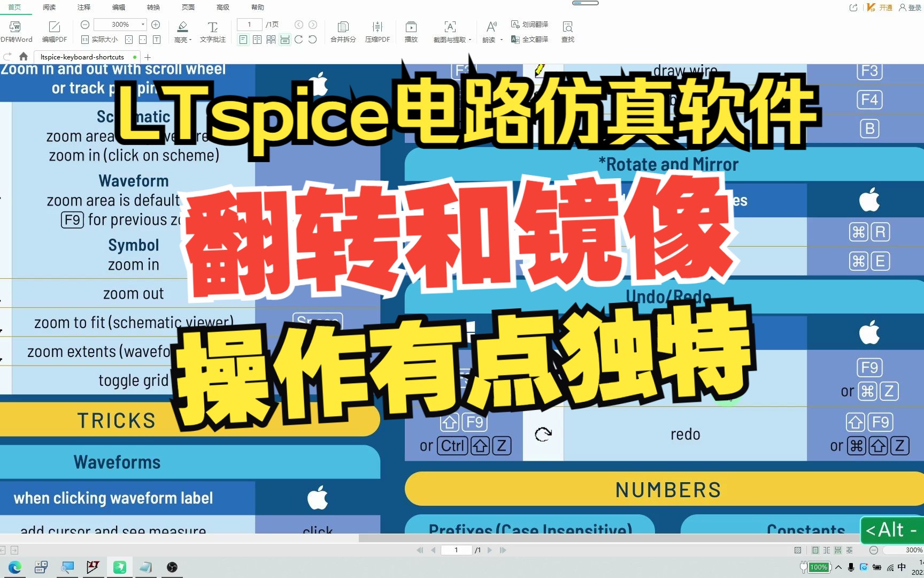Click the 高亮 highlight tool
Viewport: 924px width, 578px height.
[180, 31]
